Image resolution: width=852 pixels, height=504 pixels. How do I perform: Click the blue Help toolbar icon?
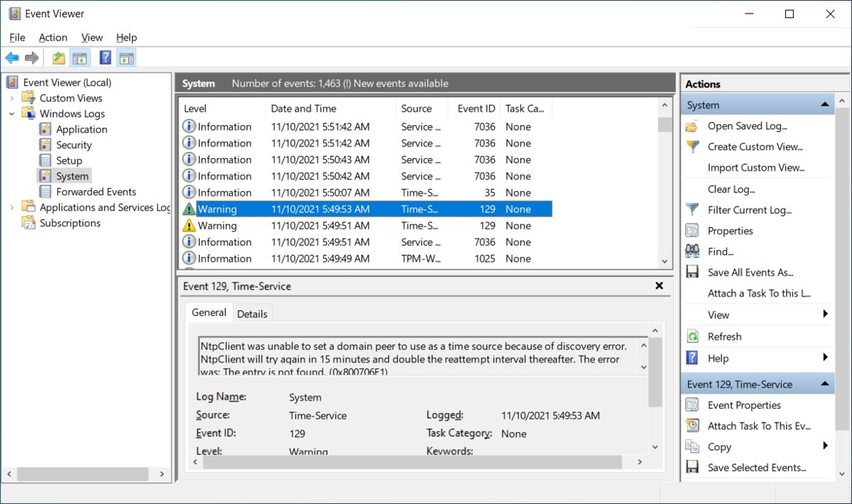coord(105,58)
